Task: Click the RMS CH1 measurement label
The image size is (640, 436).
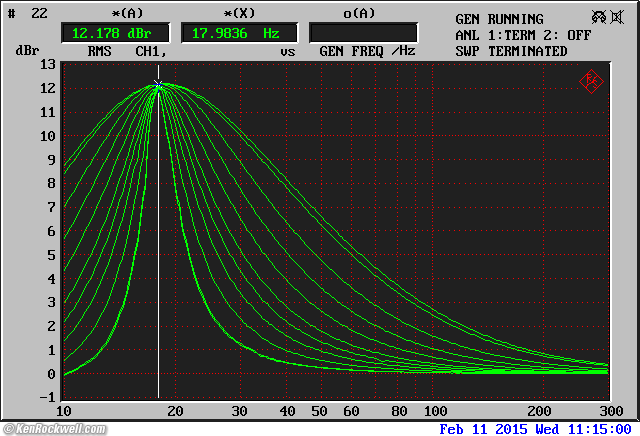Action: click(x=125, y=51)
